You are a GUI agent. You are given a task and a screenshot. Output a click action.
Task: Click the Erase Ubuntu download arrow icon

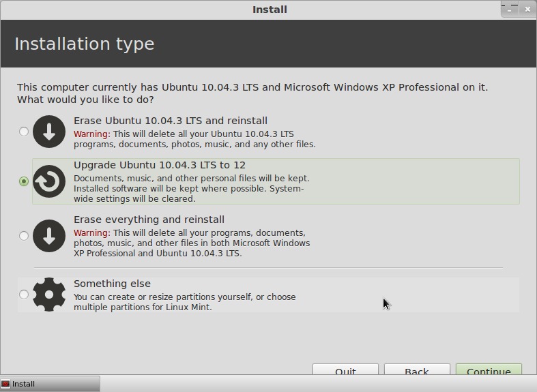click(49, 132)
